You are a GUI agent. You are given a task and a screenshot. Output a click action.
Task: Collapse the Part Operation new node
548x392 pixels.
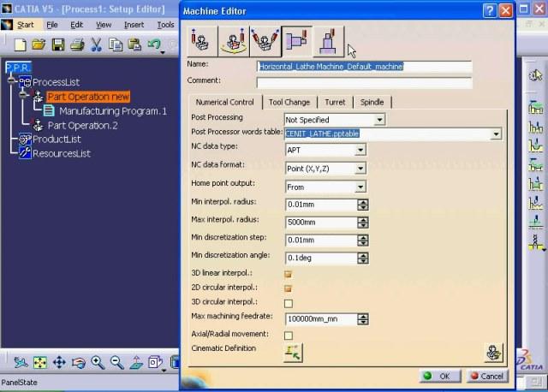click(x=24, y=95)
